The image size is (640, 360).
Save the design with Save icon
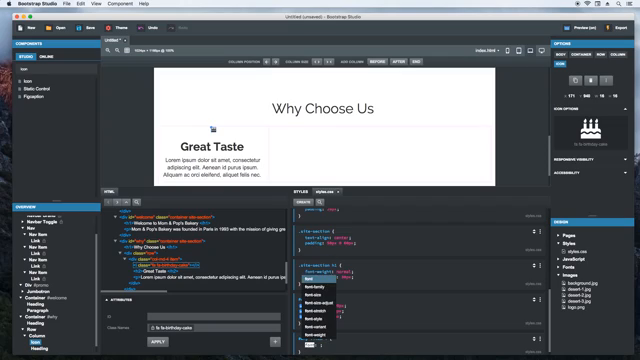click(x=79, y=28)
